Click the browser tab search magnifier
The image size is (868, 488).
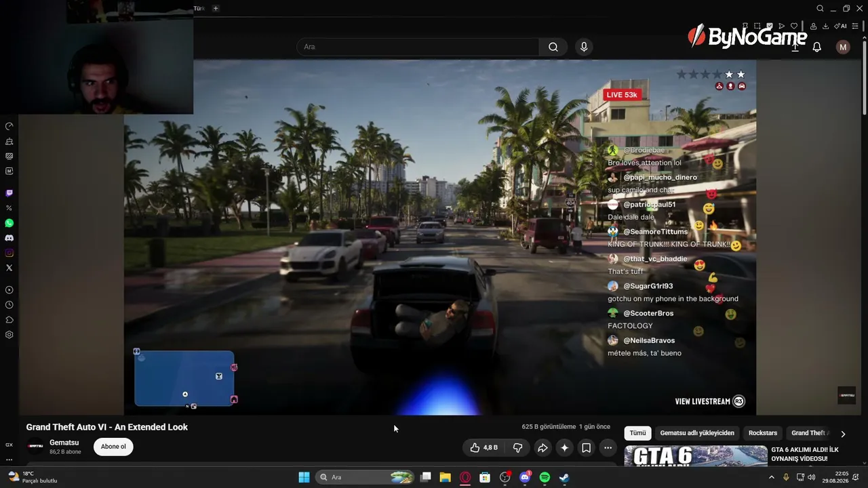(x=820, y=9)
